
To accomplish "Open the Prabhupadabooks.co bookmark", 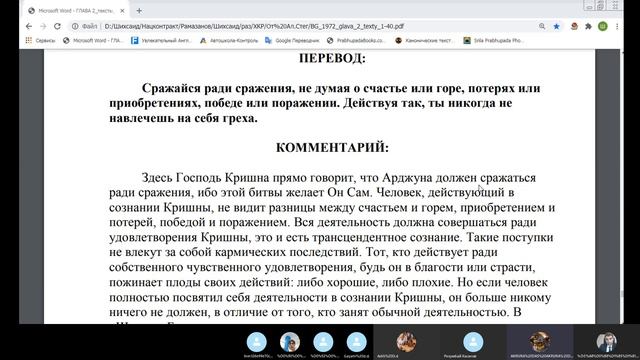I will [356, 40].
